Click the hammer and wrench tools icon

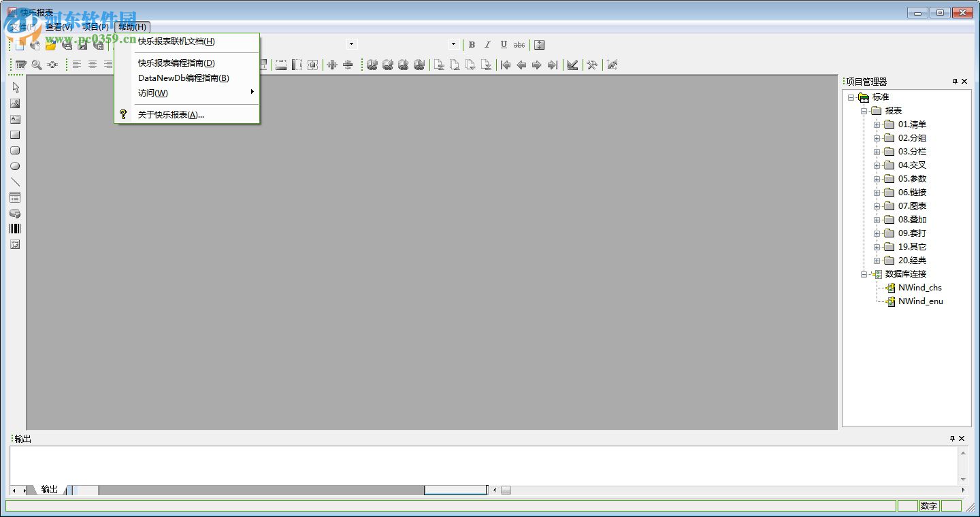tap(592, 65)
